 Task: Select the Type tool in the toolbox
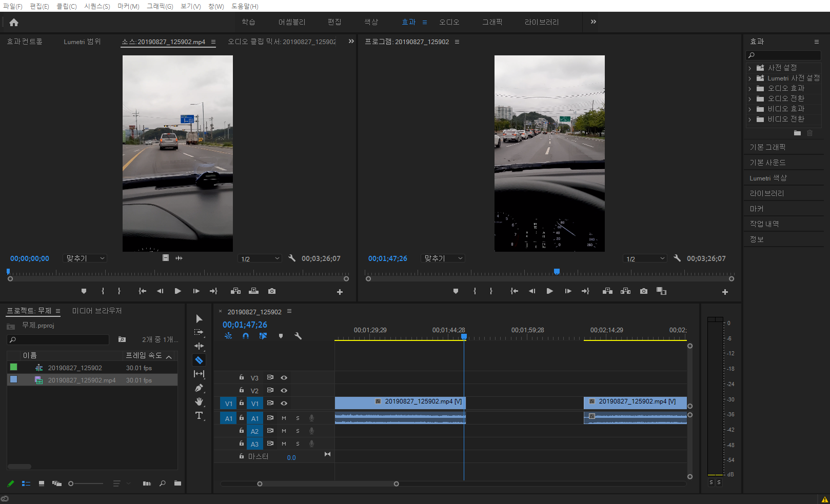tap(199, 415)
